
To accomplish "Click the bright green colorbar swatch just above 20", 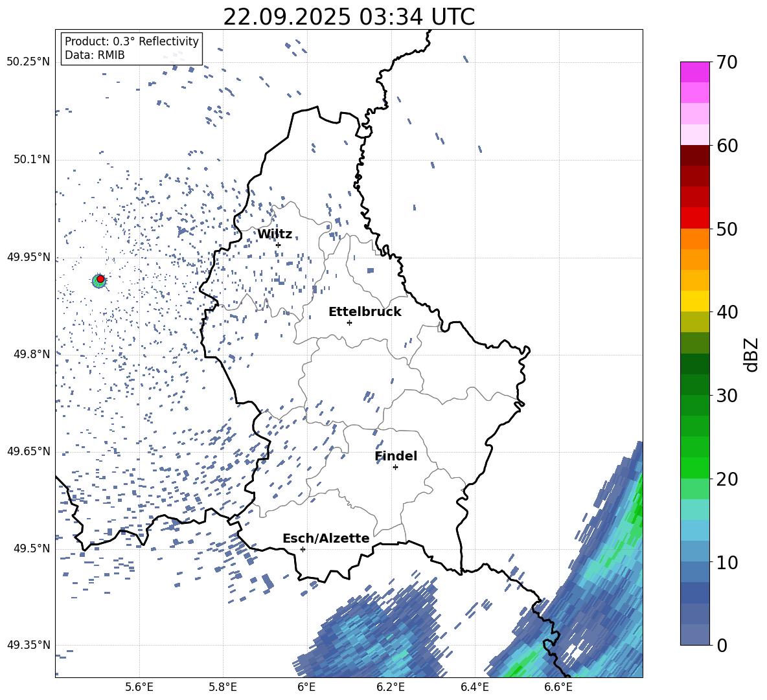I will [x=694, y=468].
